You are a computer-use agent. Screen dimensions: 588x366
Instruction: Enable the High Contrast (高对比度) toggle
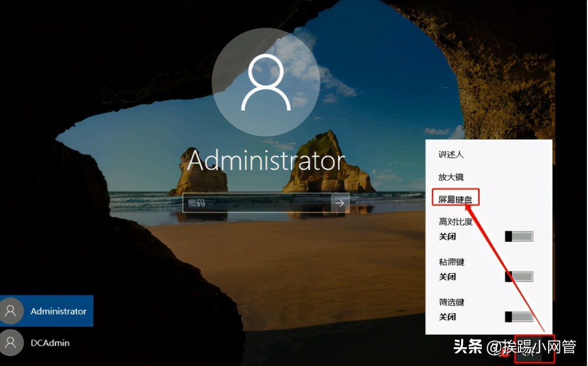(x=519, y=236)
